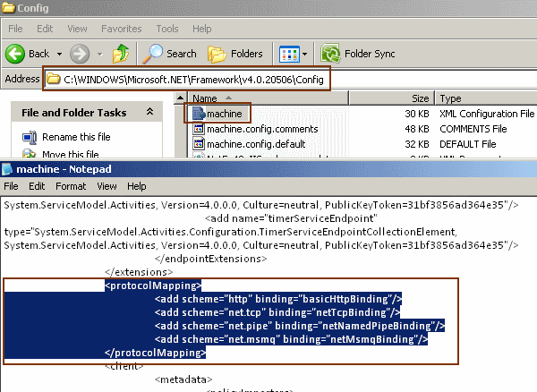This screenshot has height=392, width=537.
Task: Click the Up folder icon
Action: (x=121, y=54)
